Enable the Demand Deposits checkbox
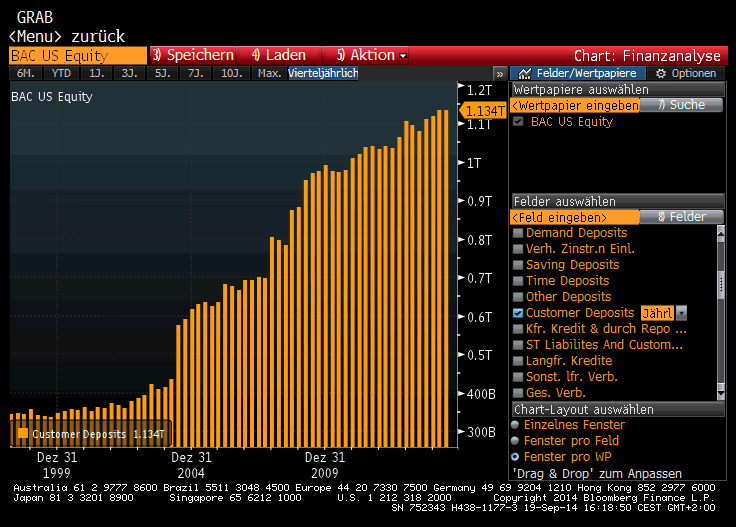This screenshot has width=736, height=527. 518,233
